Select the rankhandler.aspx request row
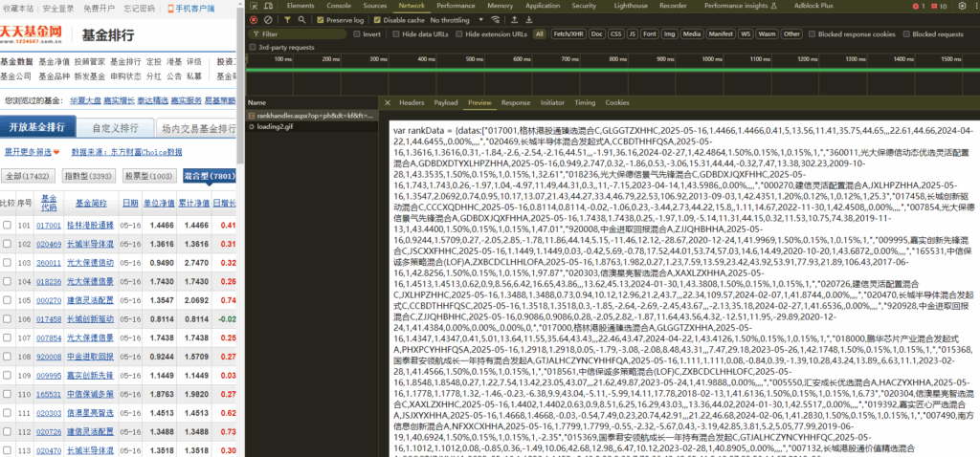The width and height of the screenshot is (980, 457). click(x=311, y=116)
